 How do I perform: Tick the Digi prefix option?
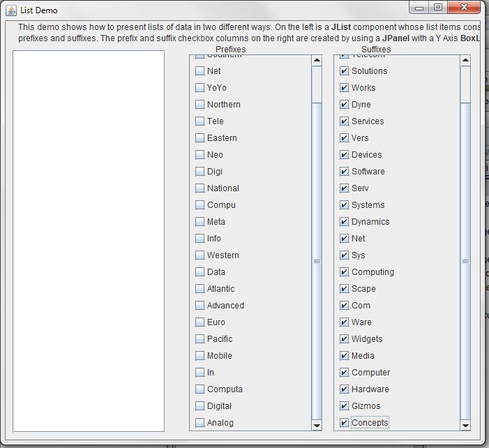click(200, 172)
